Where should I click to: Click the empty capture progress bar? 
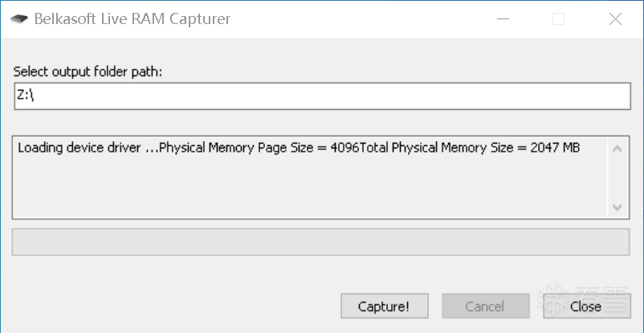click(320, 242)
